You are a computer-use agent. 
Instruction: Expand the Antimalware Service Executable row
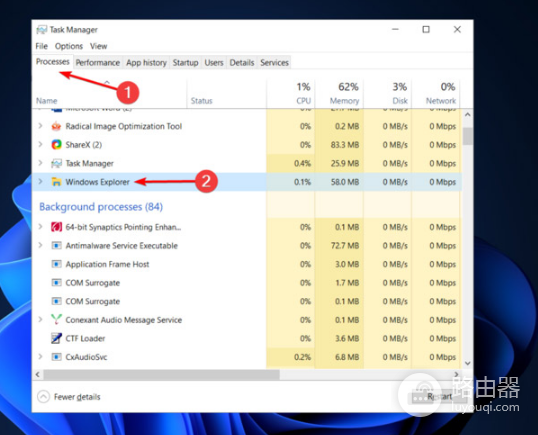click(40, 245)
